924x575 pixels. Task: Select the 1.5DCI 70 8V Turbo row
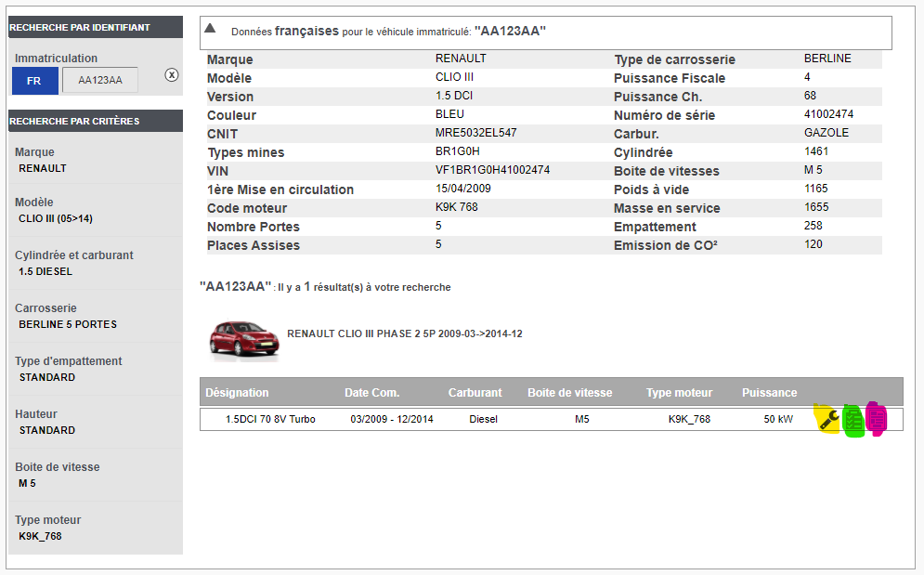coord(551,419)
